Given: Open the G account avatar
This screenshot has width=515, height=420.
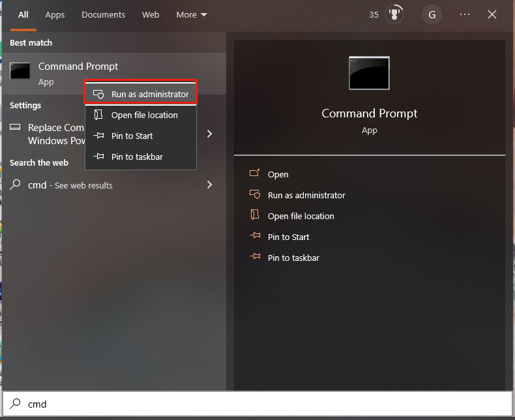Looking at the screenshot, I should click(x=432, y=14).
